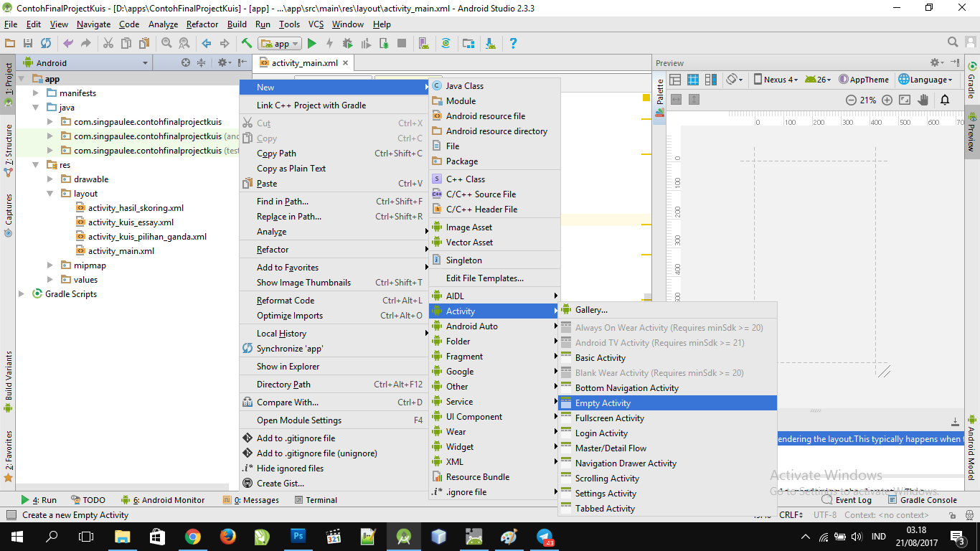The height and width of the screenshot is (551, 980).
Task: Open the API 26 version dropdown
Action: 817,80
